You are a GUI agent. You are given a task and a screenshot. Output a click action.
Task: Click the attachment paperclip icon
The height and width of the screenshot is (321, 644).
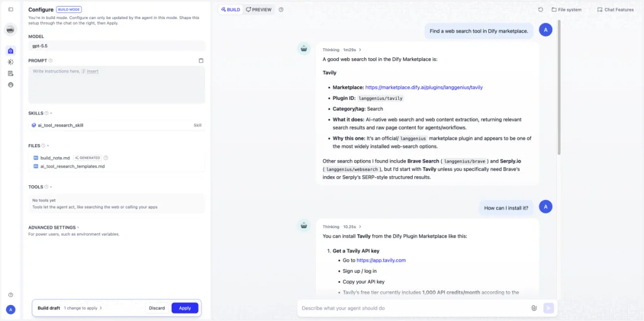534,308
